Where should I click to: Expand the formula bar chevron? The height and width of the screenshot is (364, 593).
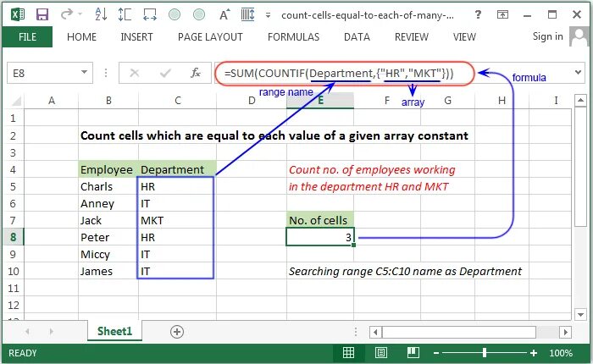[578, 72]
